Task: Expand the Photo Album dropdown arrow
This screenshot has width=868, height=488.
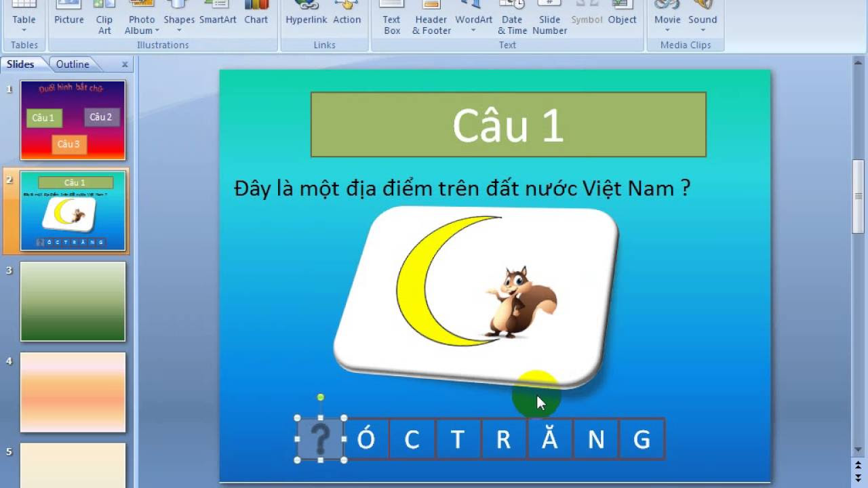Action: point(157,30)
